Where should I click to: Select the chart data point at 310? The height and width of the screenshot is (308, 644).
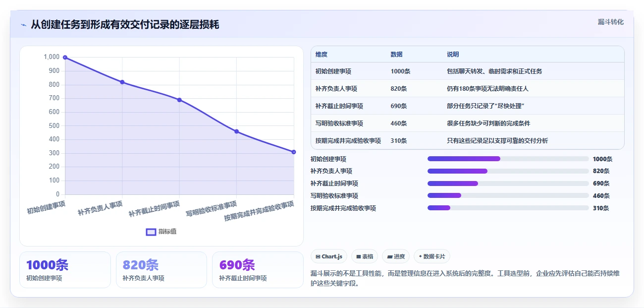click(294, 152)
